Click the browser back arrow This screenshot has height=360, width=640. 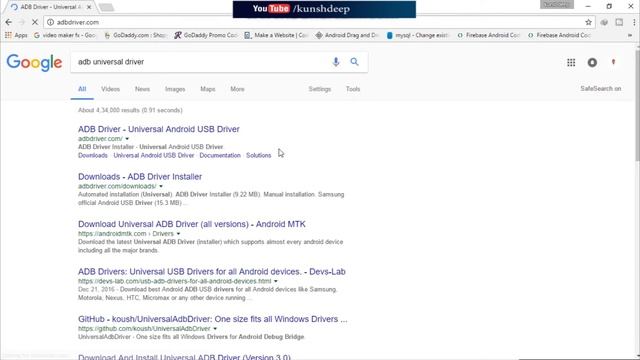[x=9, y=22]
